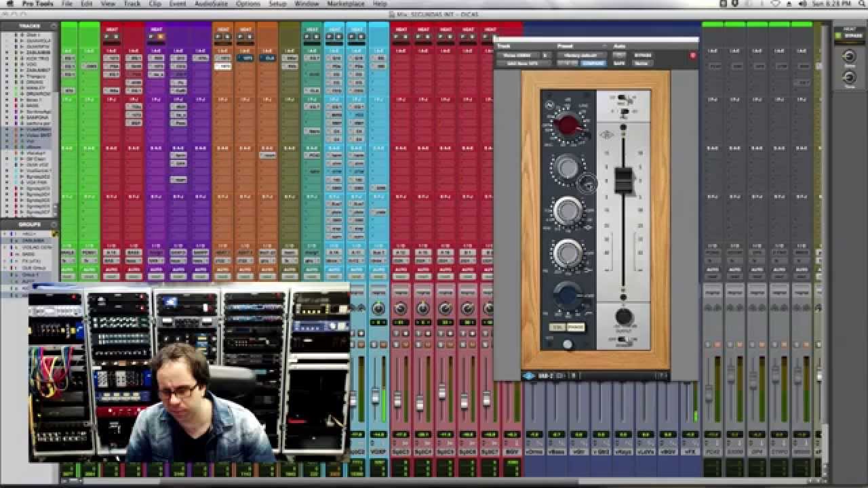This screenshot has width=868, height=488.
Task: Toggle the EQL button on the plugin
Action: (556, 328)
